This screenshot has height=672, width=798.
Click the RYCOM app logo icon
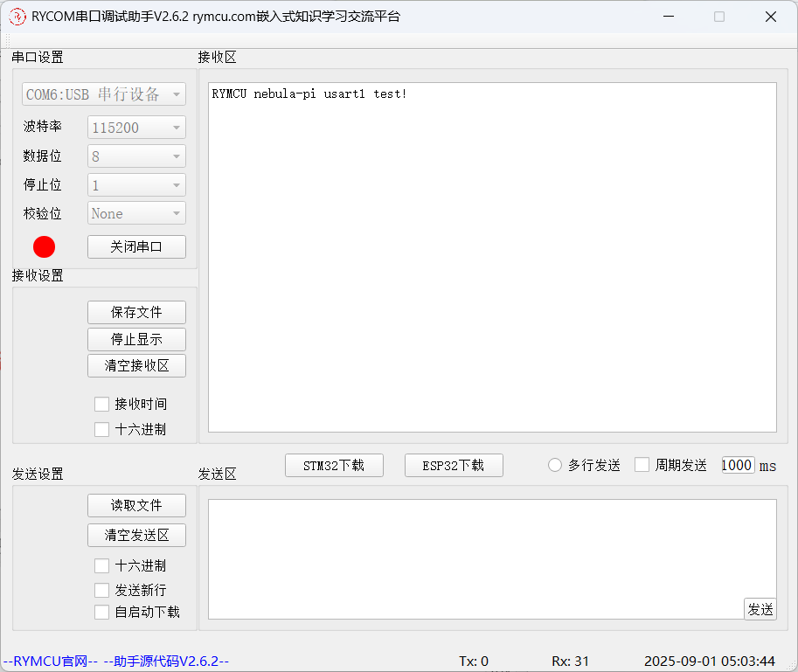point(17,17)
